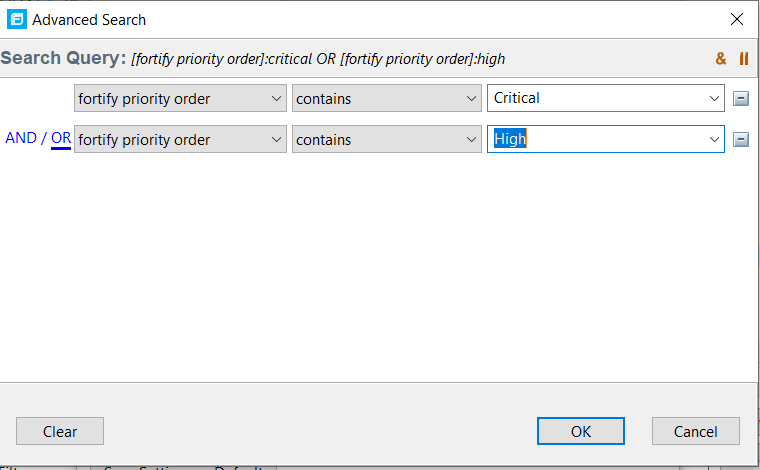Cancel the advanced search

695,431
